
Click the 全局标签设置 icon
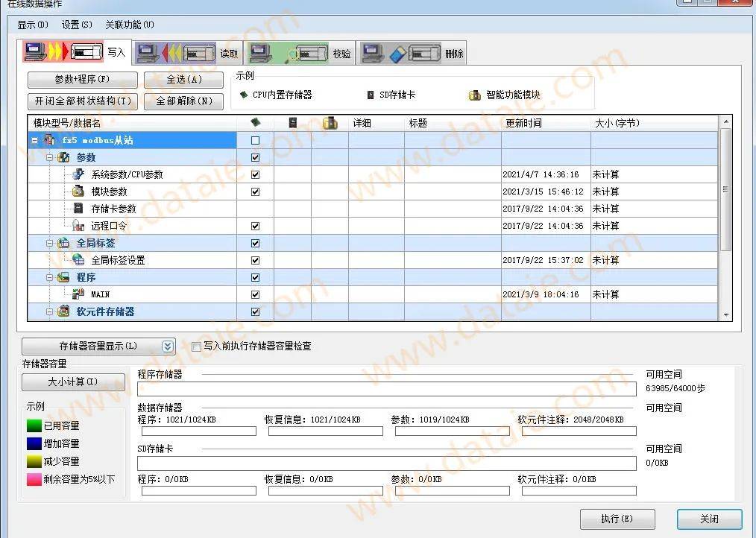click(x=78, y=260)
